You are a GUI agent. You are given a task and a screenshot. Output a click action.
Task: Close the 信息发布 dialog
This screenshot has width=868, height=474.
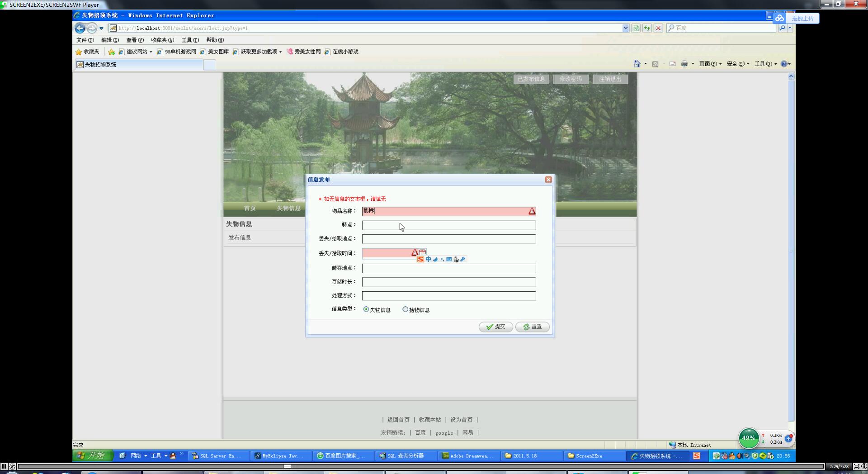548,180
